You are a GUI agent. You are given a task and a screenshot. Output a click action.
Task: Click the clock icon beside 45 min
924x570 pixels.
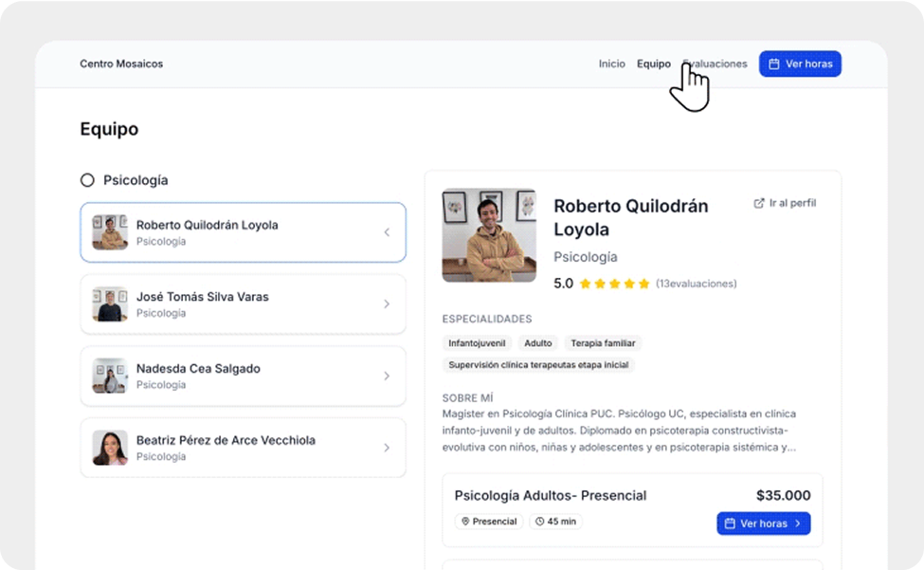point(539,522)
